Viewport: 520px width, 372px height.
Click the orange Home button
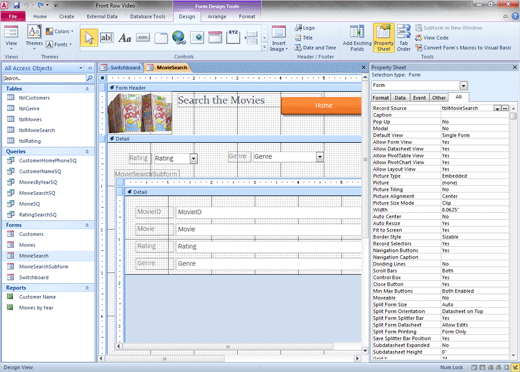pos(322,106)
